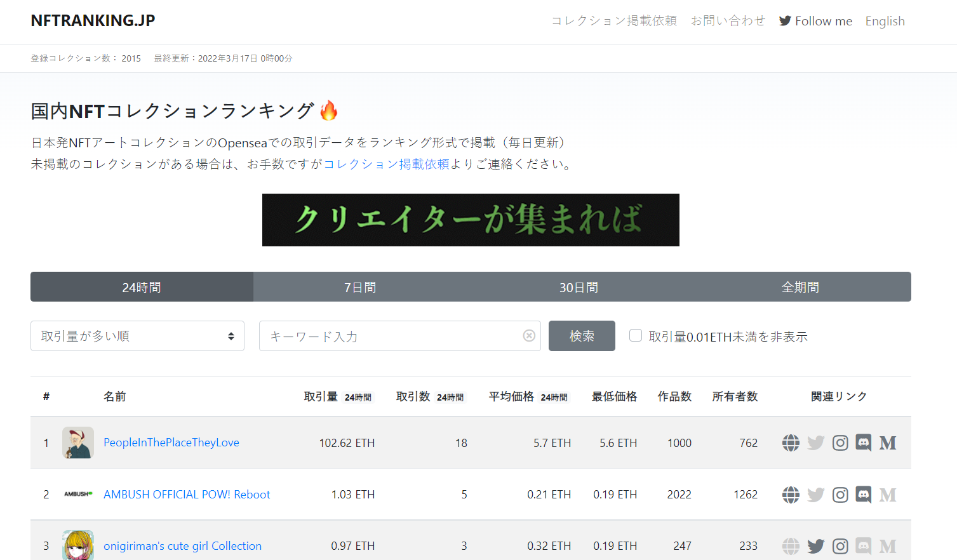Click the 関連リンク column header
Image resolution: width=957 pixels, height=560 pixels.
click(839, 397)
